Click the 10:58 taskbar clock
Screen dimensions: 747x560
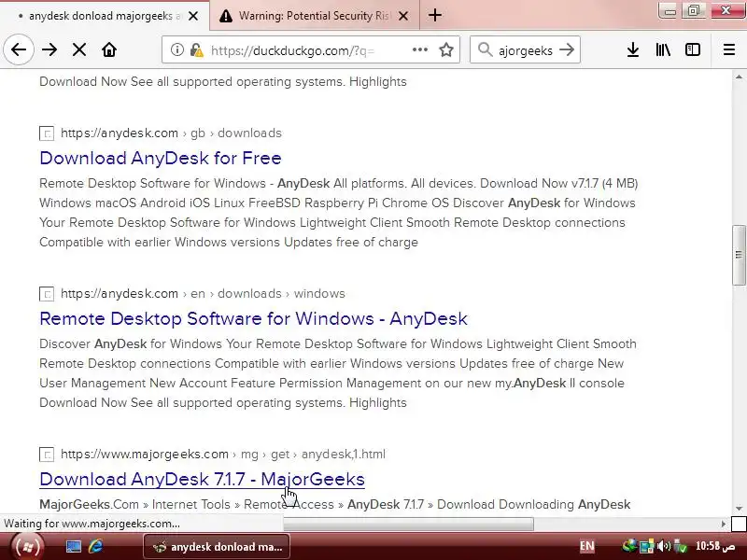(715, 546)
